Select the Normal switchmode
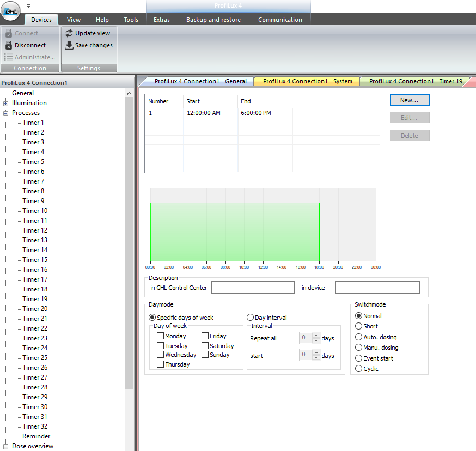The image size is (476, 451). pyautogui.click(x=358, y=316)
